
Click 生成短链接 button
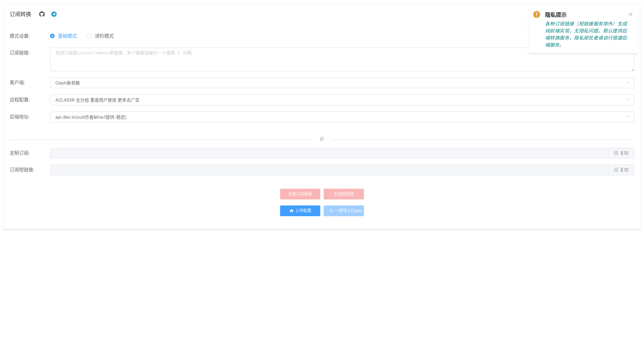(x=344, y=194)
